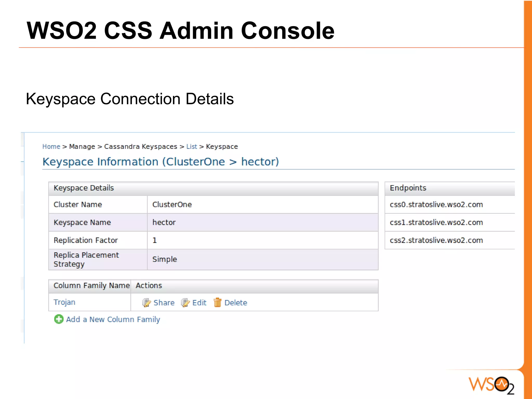The width and height of the screenshot is (532, 399).
Task: Click the Manage breadcrumb text
Action: (82, 147)
